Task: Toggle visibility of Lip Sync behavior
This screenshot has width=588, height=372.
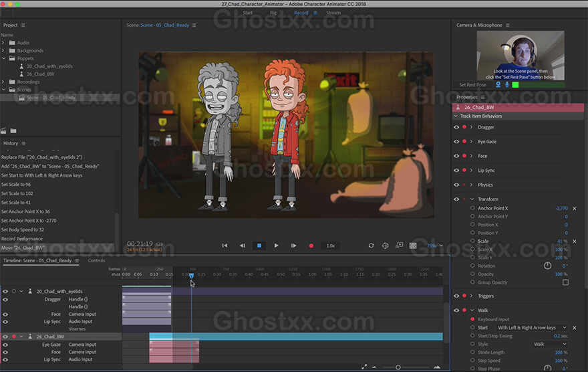Action: 456,171
